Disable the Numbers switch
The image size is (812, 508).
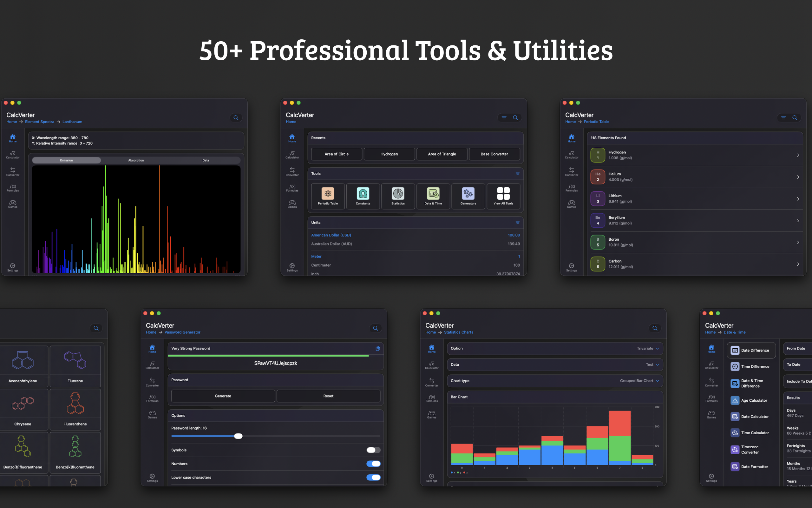point(373,464)
